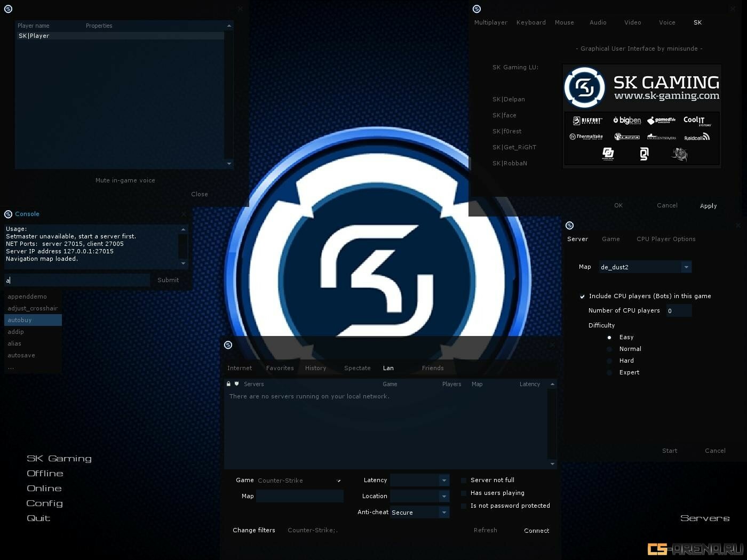
Task: Open the Latency filter dropdown
Action: coord(444,481)
